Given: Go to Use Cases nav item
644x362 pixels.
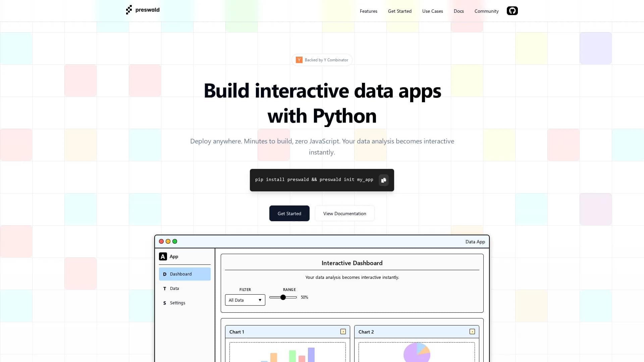Looking at the screenshot, I should click(x=432, y=11).
